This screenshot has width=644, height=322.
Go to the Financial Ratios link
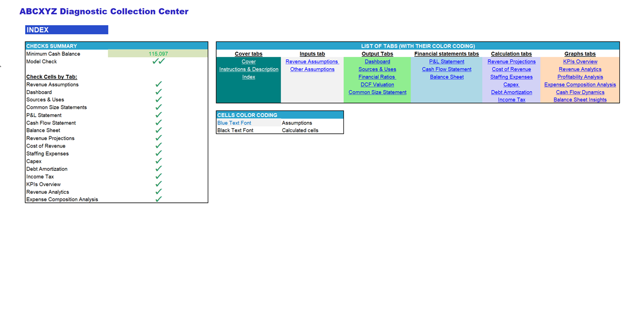[x=377, y=77]
